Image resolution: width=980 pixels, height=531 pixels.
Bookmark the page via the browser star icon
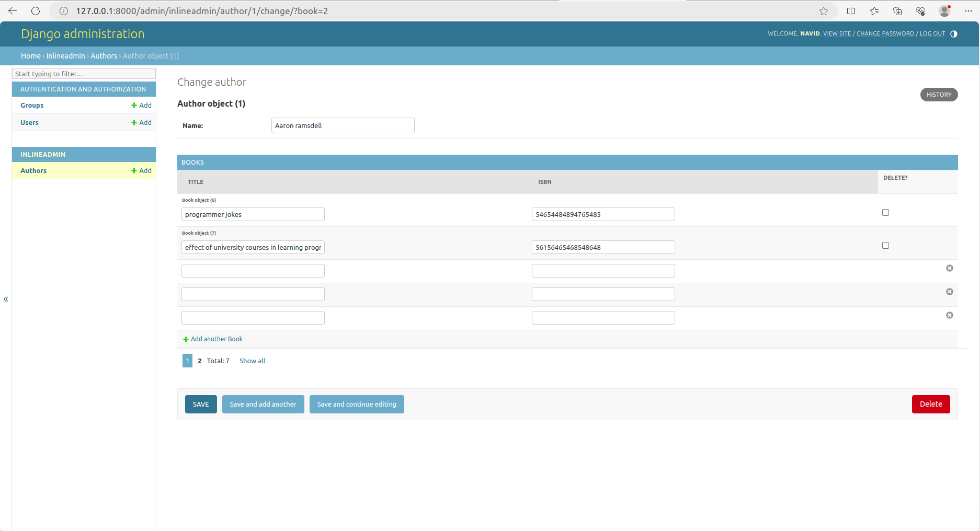click(x=824, y=10)
